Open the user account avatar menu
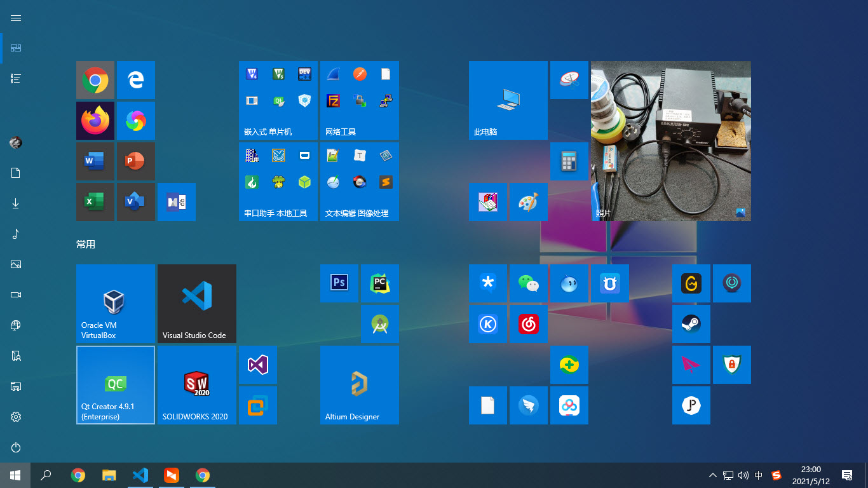This screenshot has width=868, height=488. point(16,142)
